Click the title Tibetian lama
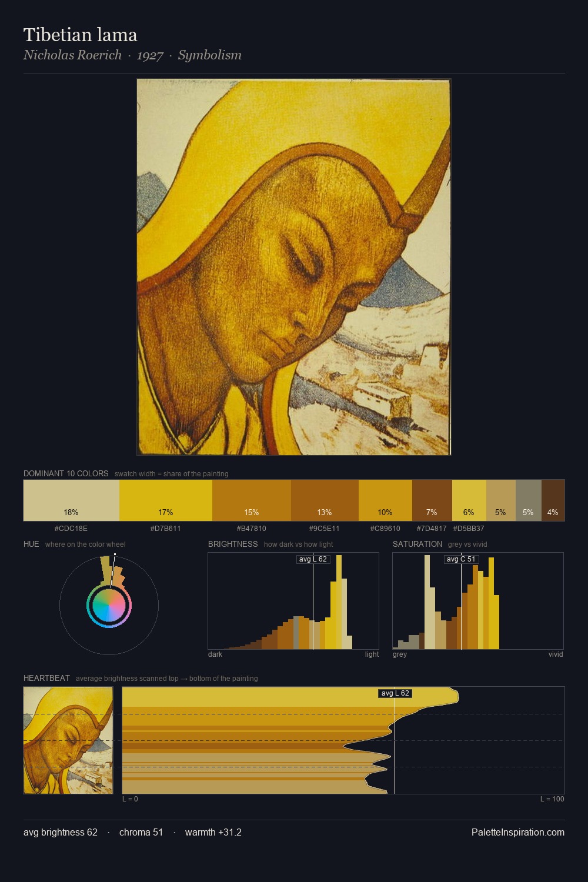The image size is (588, 882). (81, 35)
